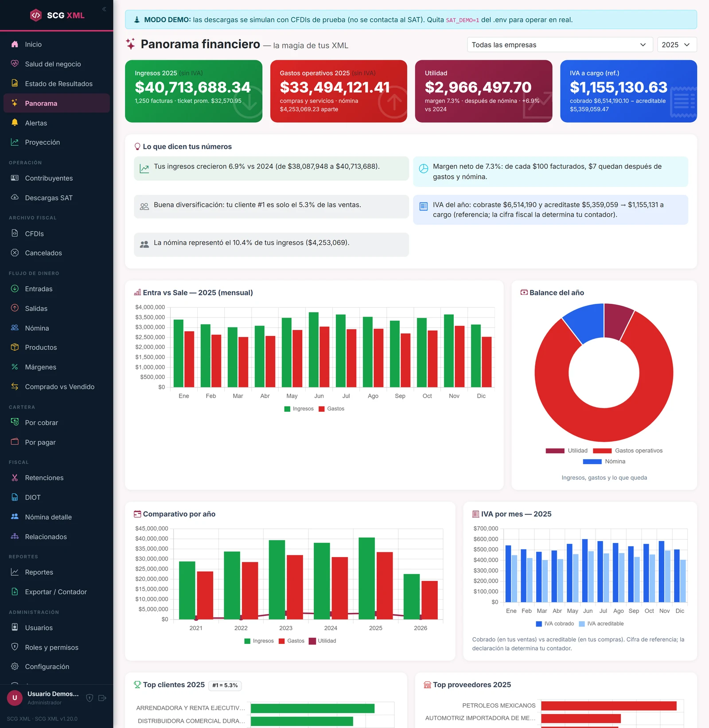Click the Retenciones scissors icon
709x728 pixels.
[15, 477]
